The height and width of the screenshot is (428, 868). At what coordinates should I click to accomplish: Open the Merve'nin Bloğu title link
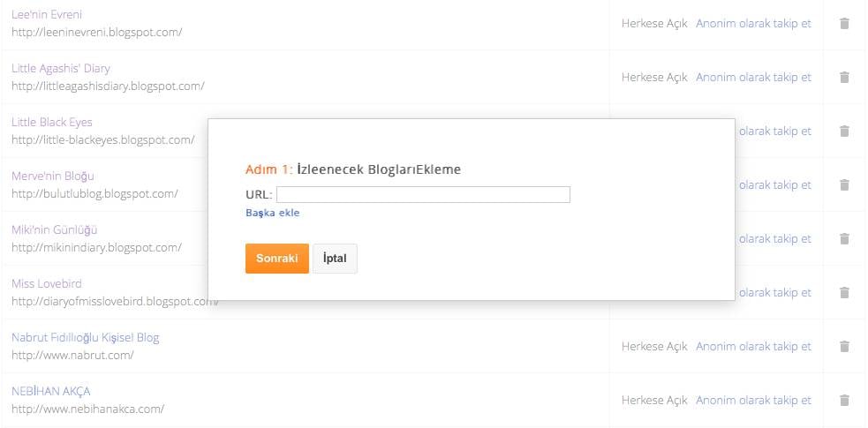[x=53, y=176]
